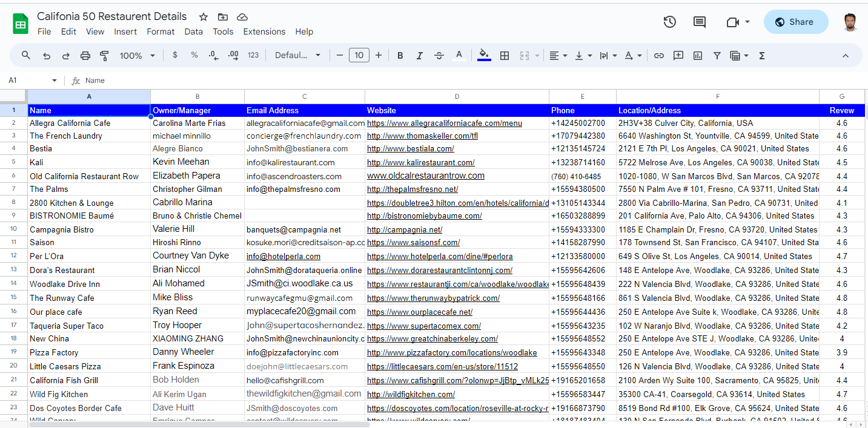Select the paint format tool

tap(104, 56)
